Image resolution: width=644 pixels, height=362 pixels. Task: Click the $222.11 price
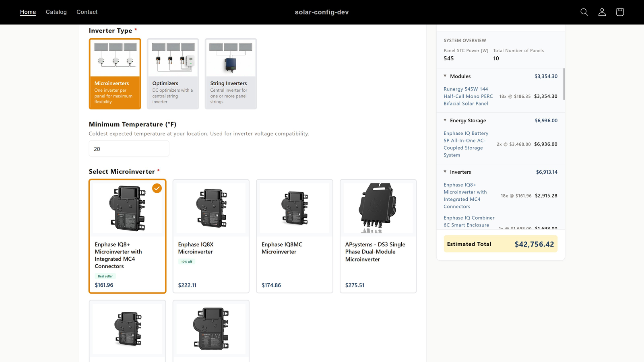(187, 285)
